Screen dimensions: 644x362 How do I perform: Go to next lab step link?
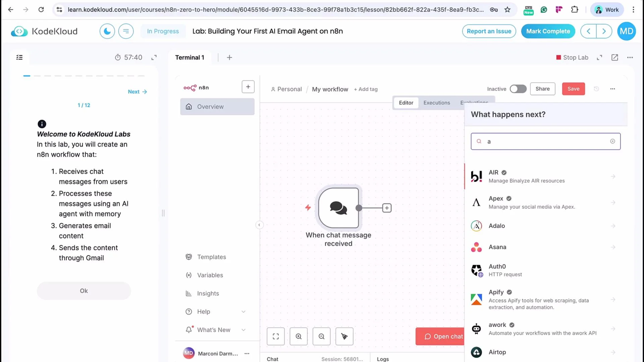[138, 92]
